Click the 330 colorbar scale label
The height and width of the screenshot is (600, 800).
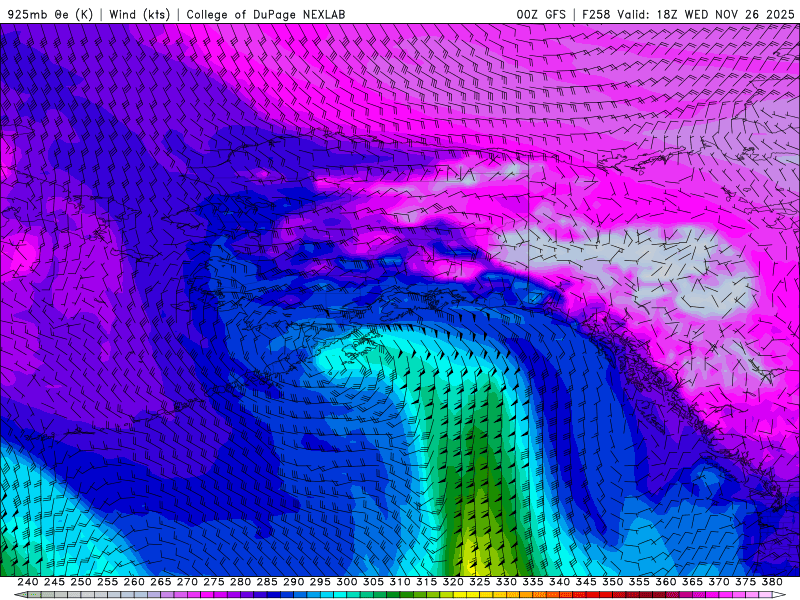tap(506, 582)
